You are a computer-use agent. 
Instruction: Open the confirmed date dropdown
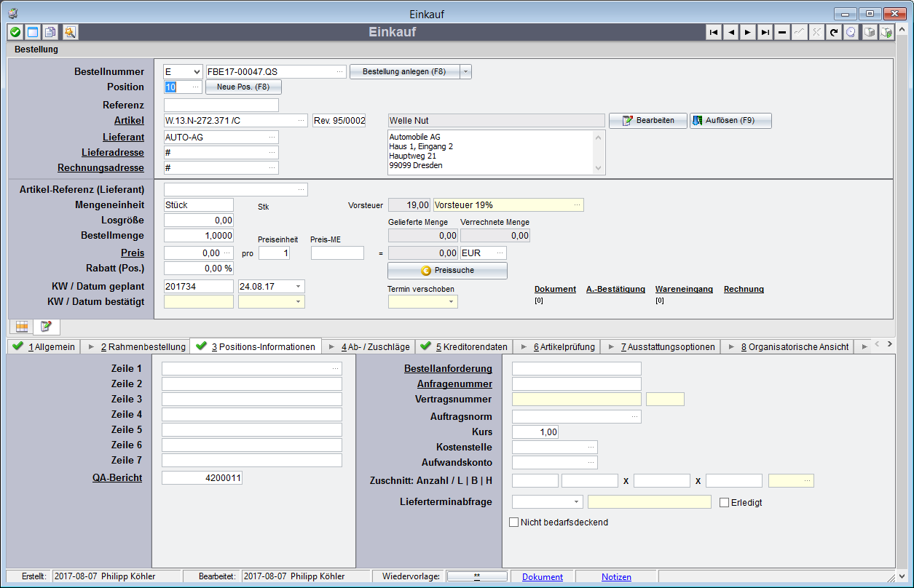tap(298, 301)
